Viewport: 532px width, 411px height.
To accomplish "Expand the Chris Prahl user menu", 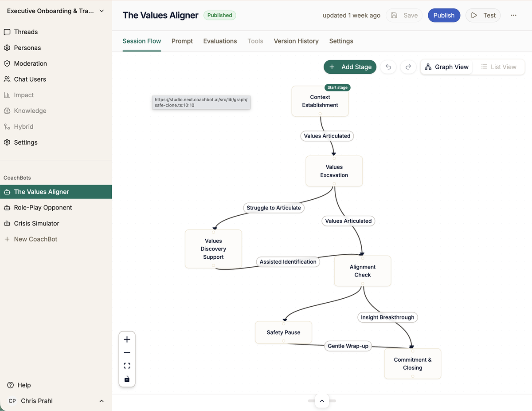I will coord(102,401).
